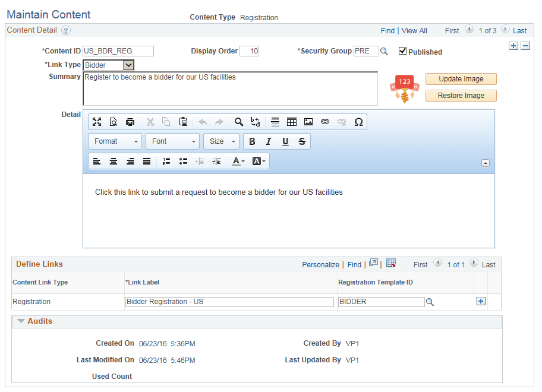Toggle the Published checkbox
The image size is (542, 392).
(403, 51)
